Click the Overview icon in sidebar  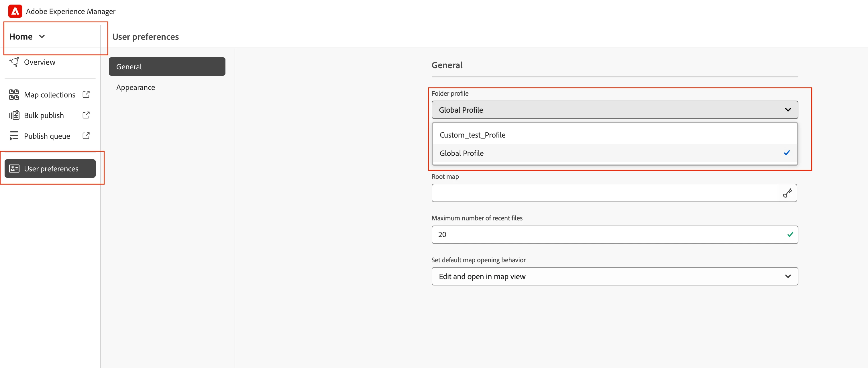[x=14, y=62]
